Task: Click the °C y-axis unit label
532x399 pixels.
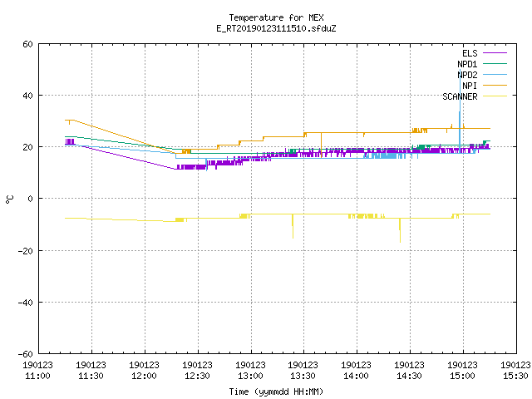Action: [10, 199]
